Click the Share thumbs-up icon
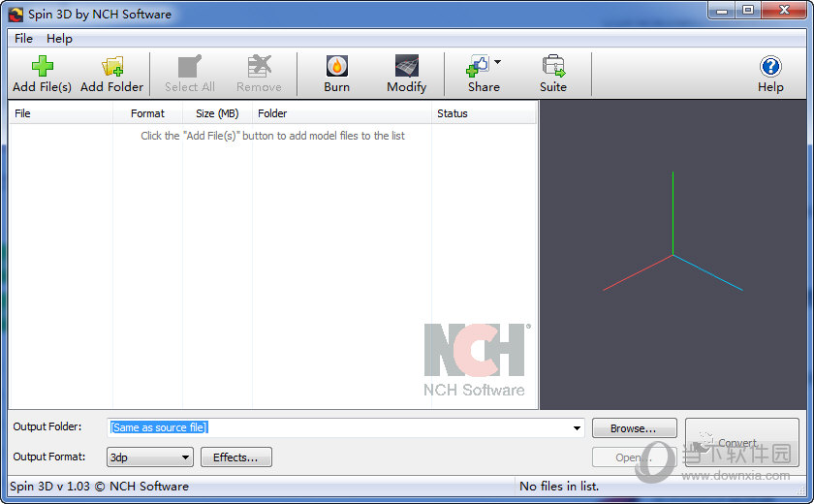 coord(478,67)
